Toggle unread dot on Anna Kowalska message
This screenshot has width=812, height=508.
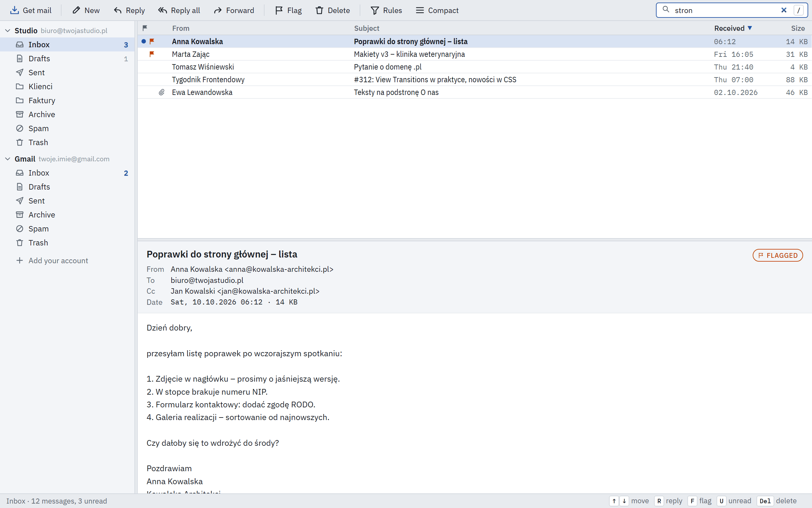click(144, 41)
